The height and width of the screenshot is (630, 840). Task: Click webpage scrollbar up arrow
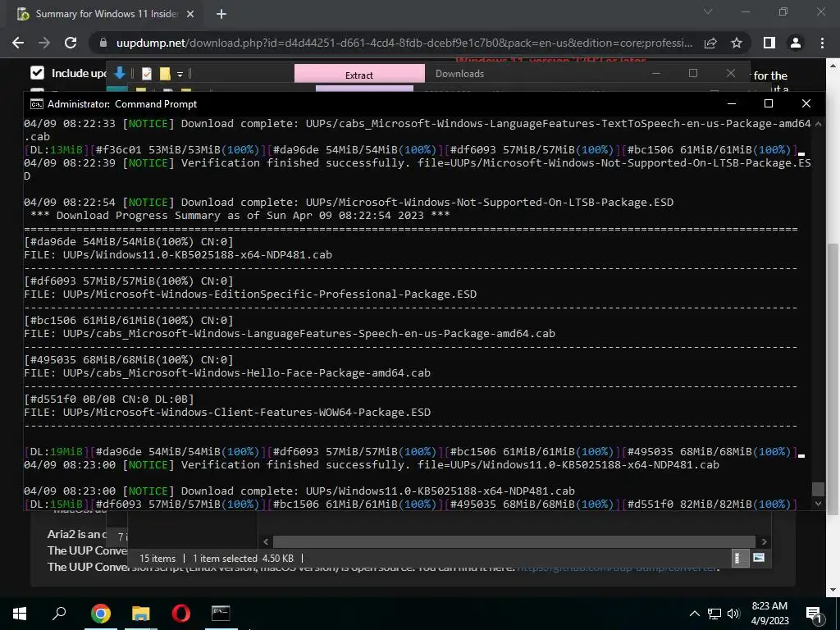coord(833,66)
